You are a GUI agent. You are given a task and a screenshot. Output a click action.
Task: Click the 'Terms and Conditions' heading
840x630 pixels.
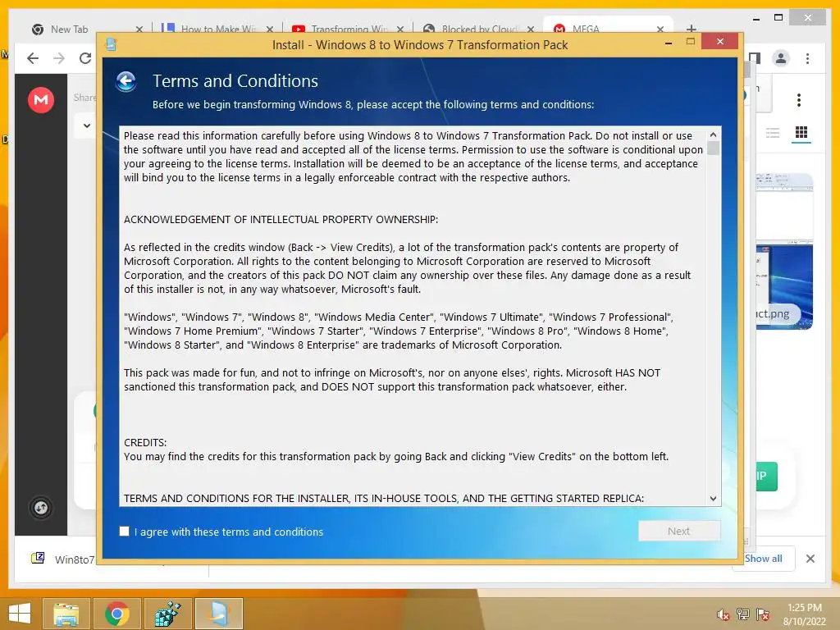coord(235,81)
